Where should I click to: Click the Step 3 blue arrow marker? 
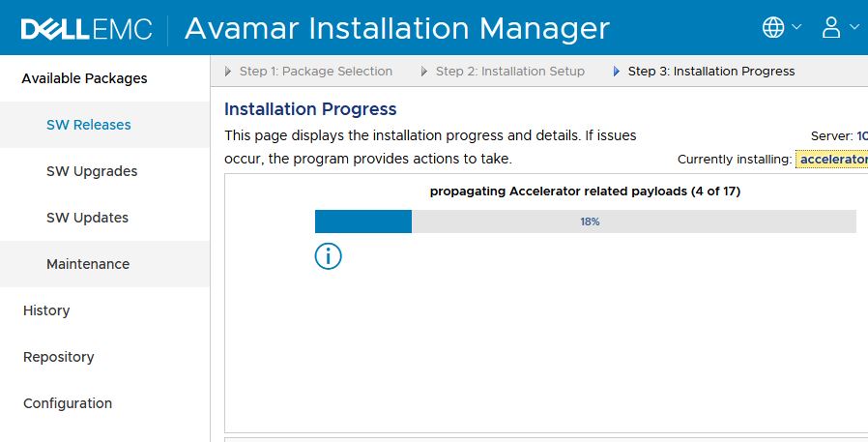click(618, 71)
